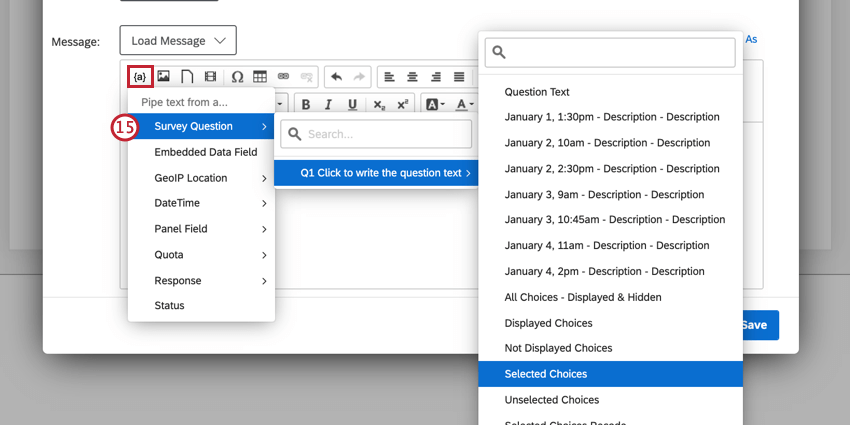Toggle bold formatting

pos(306,104)
